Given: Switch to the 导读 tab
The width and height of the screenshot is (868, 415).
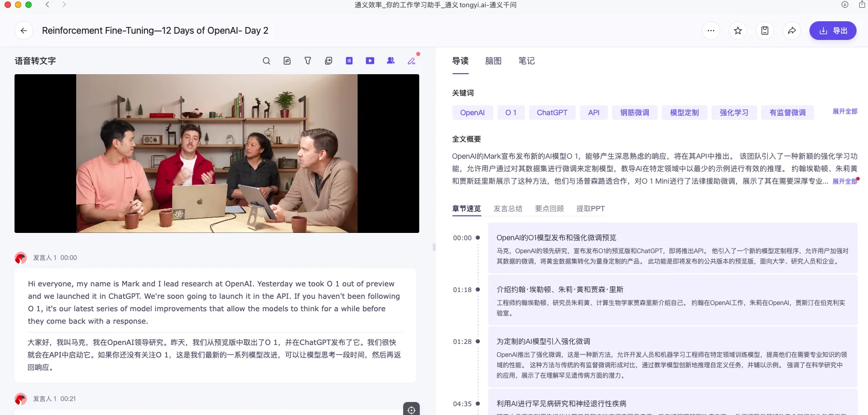Looking at the screenshot, I should [x=460, y=61].
